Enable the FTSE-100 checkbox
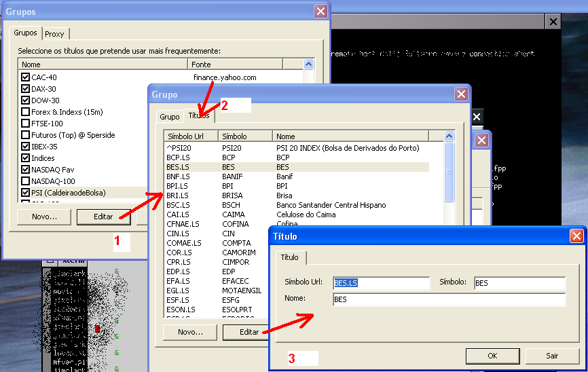The width and height of the screenshot is (588, 372). pyautogui.click(x=26, y=124)
